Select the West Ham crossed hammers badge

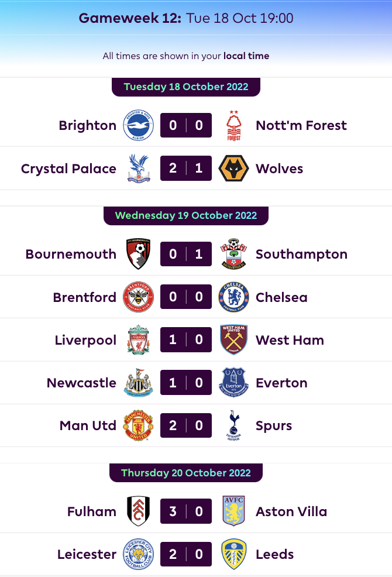(x=233, y=339)
